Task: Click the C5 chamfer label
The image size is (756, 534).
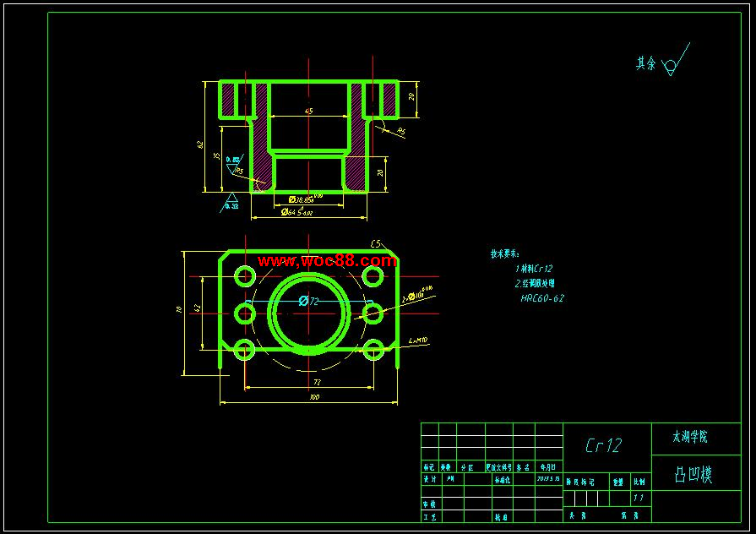Action: click(376, 243)
